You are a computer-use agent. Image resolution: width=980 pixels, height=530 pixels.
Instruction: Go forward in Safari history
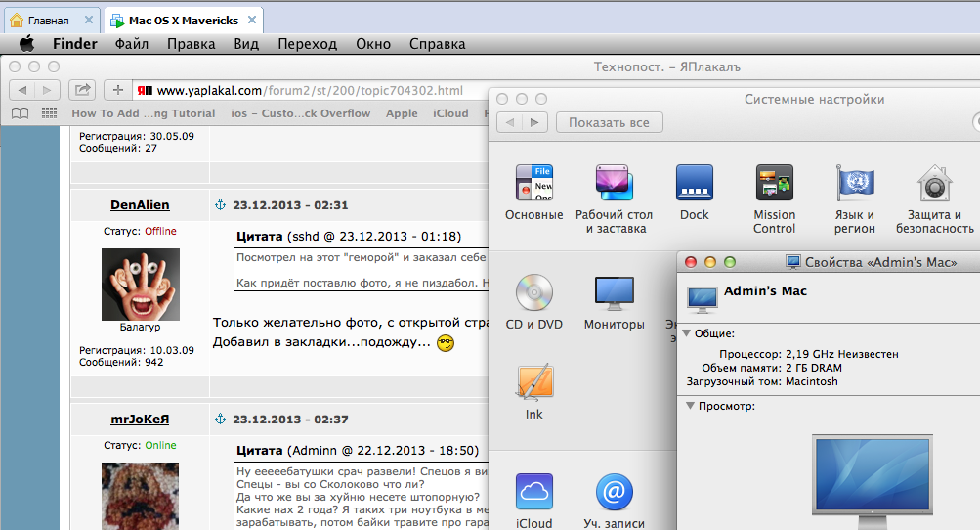coord(47,90)
